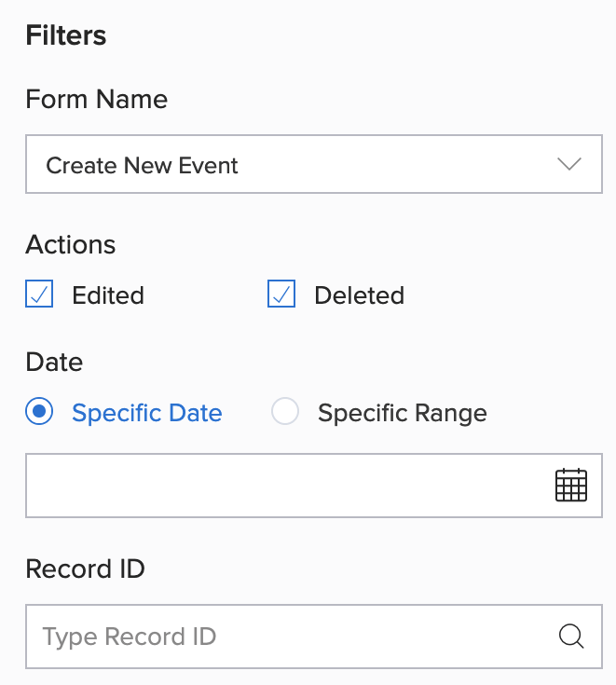Click the Deleted label text
The height and width of the screenshot is (685, 616).
coord(359,295)
